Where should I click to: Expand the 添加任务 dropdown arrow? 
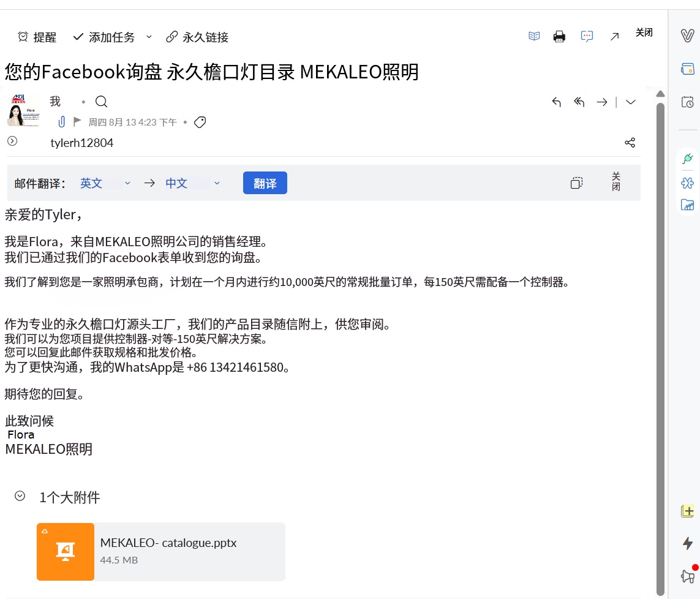pos(149,37)
